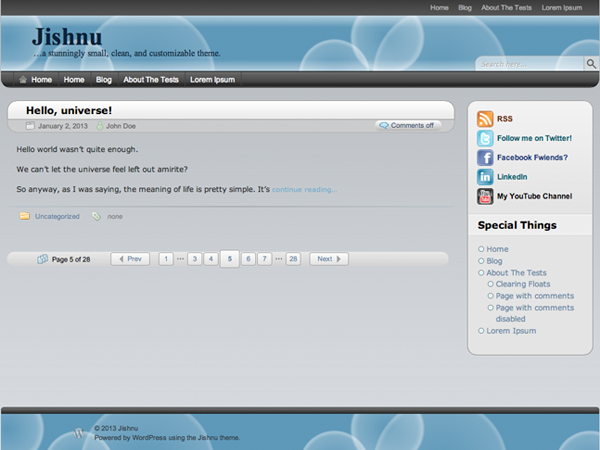This screenshot has height=450, width=600.
Task: Click the © 2013 Jishnu footer text
Action: [x=116, y=428]
